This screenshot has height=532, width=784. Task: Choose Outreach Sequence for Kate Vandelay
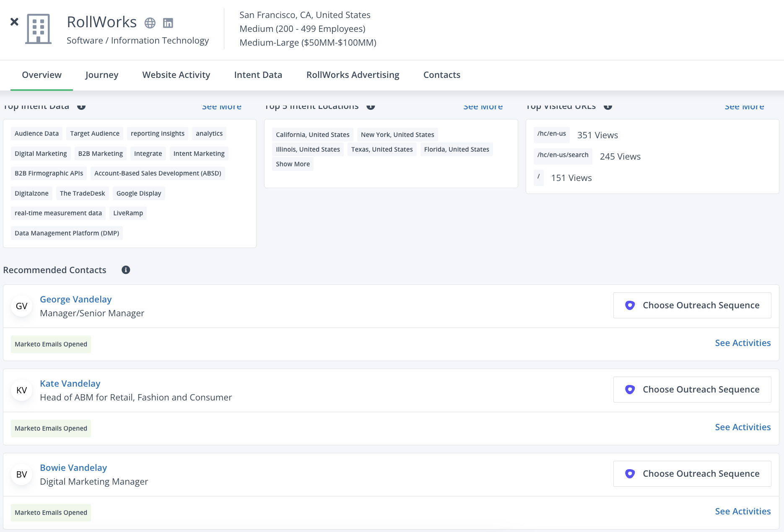[x=692, y=390]
